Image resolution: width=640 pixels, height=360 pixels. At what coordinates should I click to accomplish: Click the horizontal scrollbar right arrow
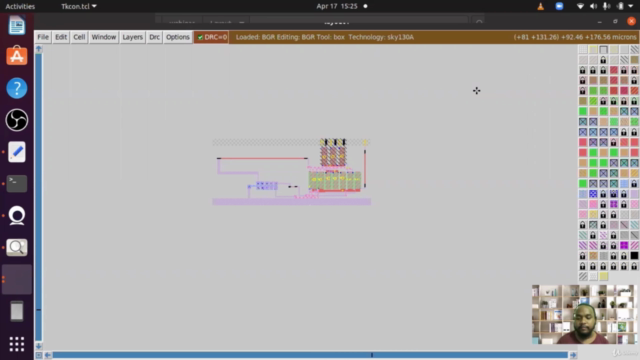point(573,355)
